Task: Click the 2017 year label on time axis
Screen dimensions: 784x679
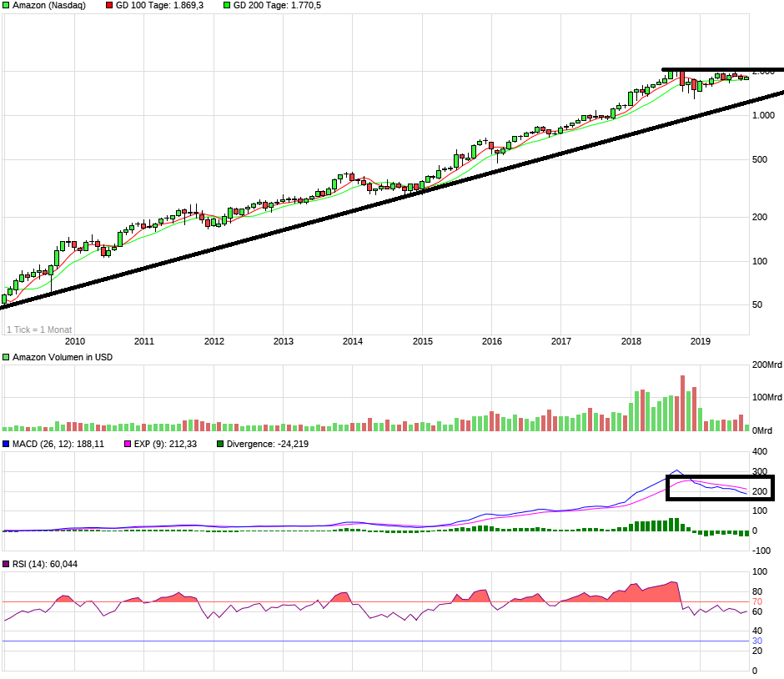Action: pos(561,341)
